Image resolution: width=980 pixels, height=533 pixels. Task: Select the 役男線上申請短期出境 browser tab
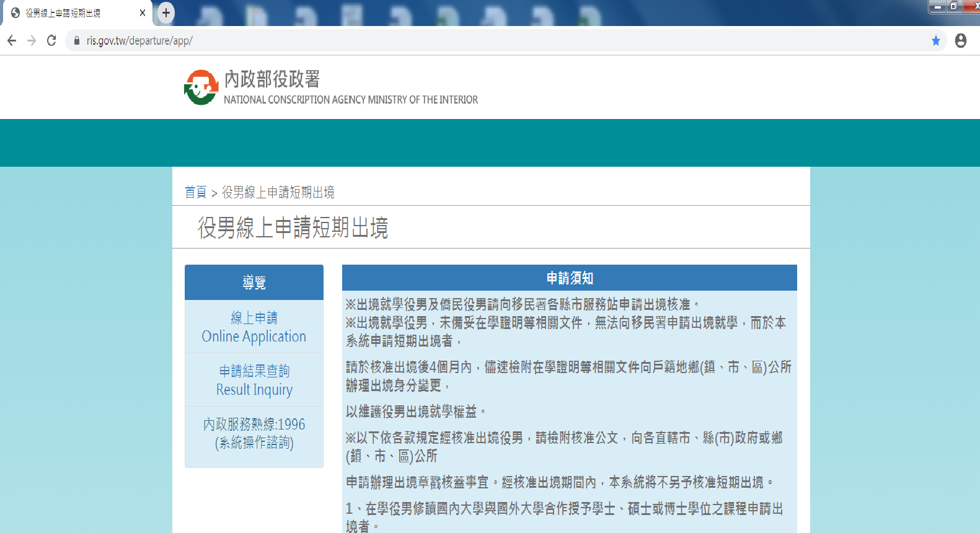click(x=68, y=13)
